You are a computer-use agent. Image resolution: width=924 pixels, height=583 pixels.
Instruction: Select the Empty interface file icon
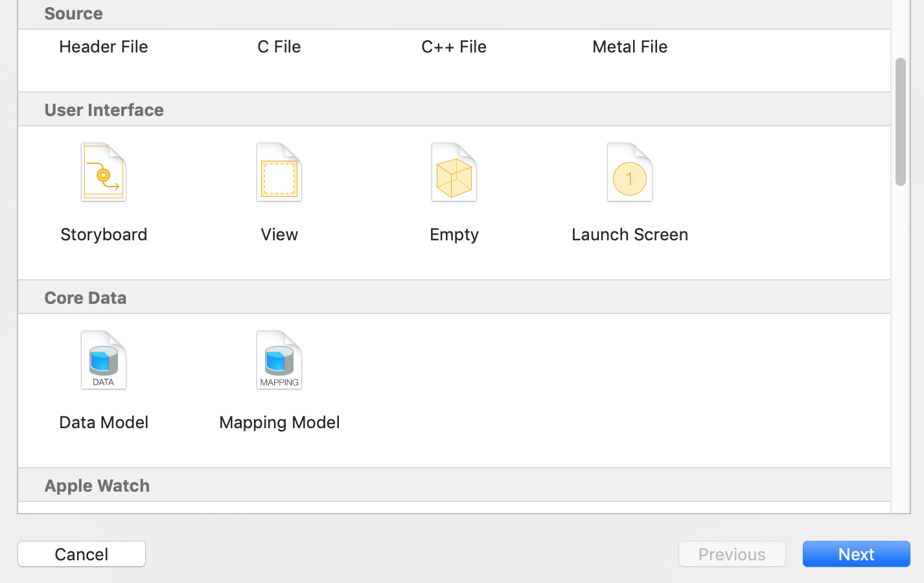454,172
